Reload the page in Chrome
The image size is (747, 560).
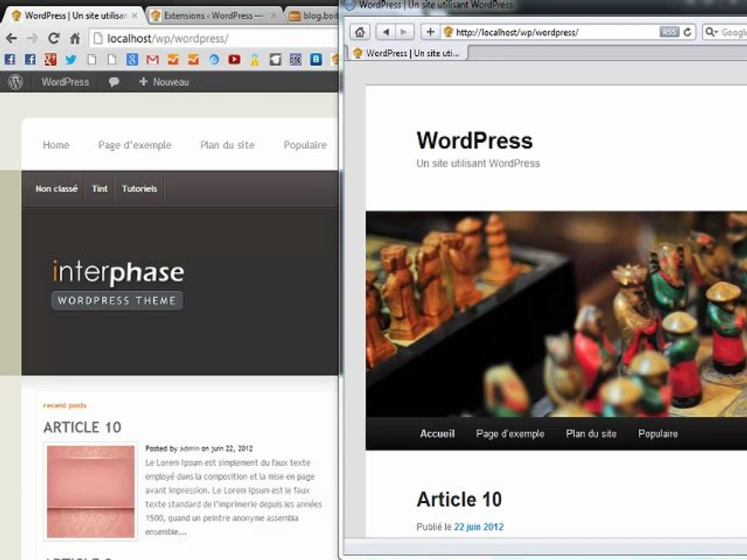pos(54,39)
